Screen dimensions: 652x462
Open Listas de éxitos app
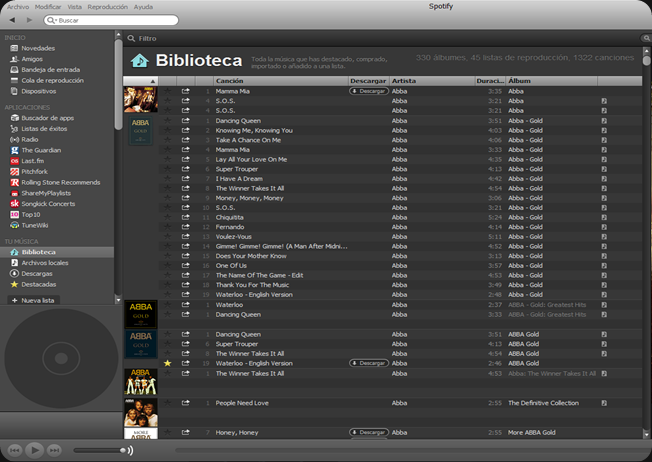44,129
